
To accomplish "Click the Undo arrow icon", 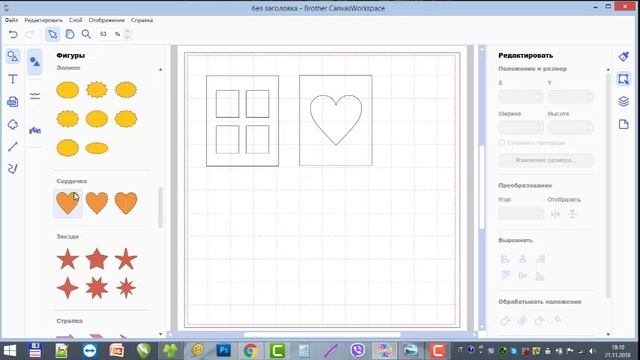I will tap(13, 34).
